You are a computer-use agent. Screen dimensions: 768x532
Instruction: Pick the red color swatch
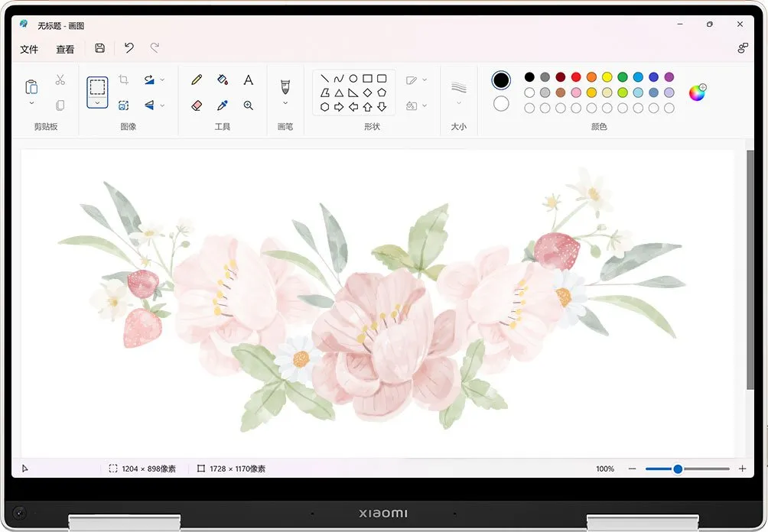pos(576,77)
